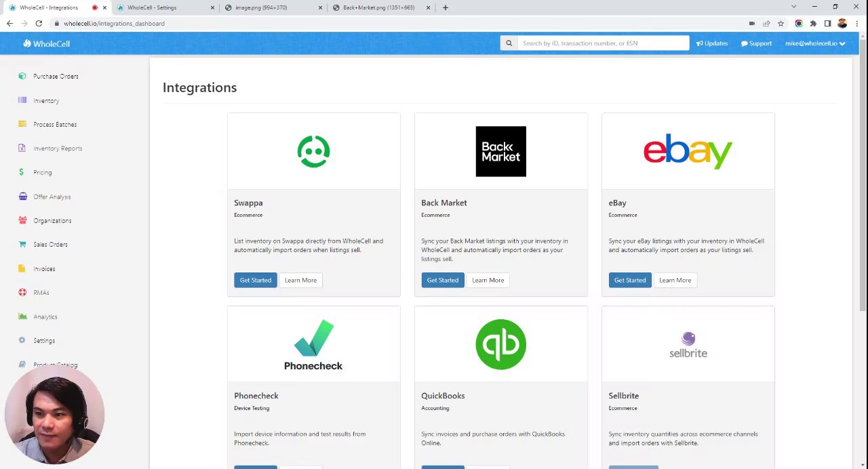Click the search magnifier icon
868x469 pixels.
point(509,43)
